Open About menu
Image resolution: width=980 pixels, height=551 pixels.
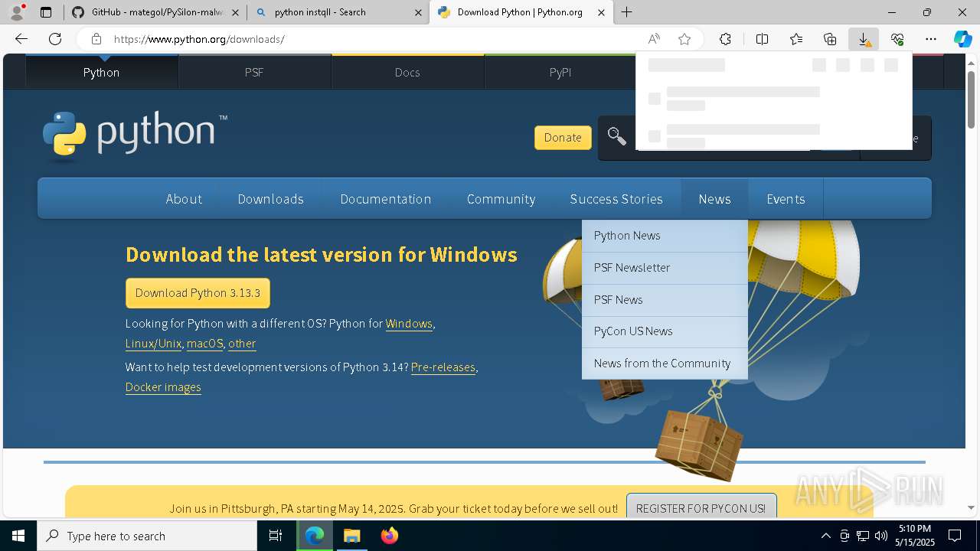tap(184, 199)
